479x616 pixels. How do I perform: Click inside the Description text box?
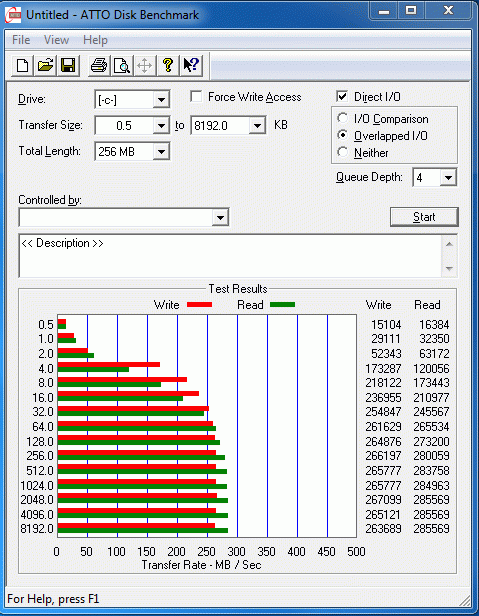tap(230, 256)
